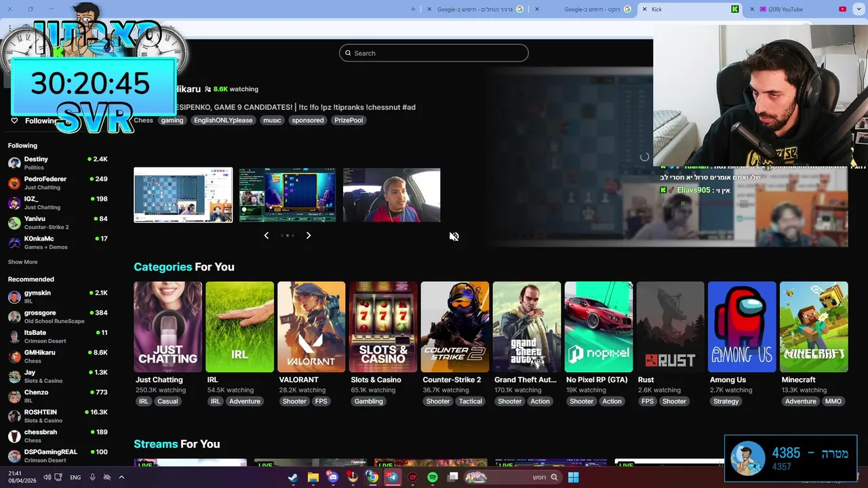Select the slots stream thumbnail in carousel
This screenshot has height=488, width=868.
288,195
